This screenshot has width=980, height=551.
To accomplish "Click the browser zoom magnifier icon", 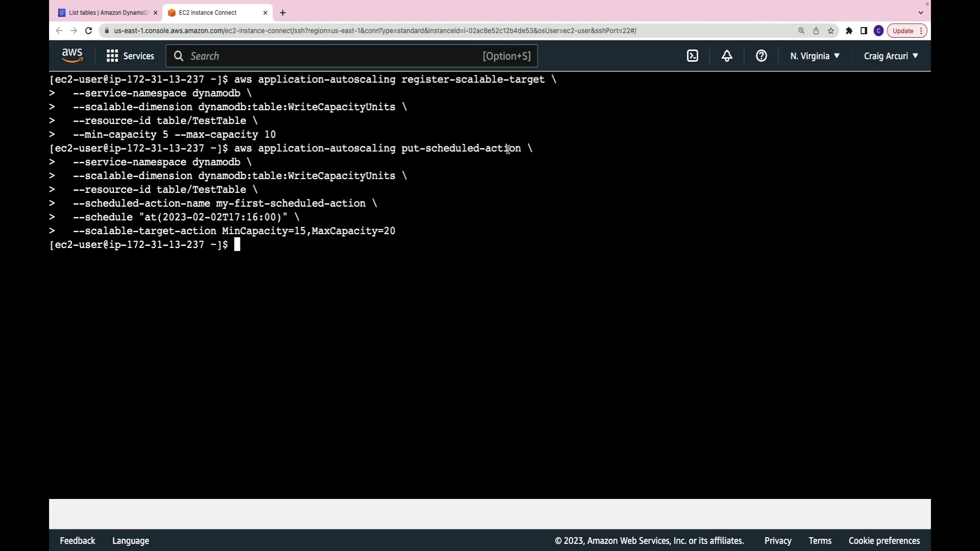I will [801, 31].
